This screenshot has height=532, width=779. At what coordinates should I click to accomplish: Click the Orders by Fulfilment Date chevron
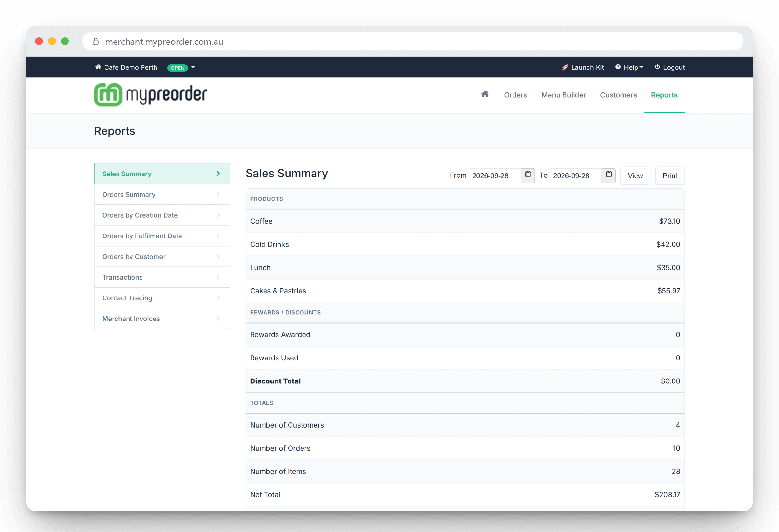[218, 236]
